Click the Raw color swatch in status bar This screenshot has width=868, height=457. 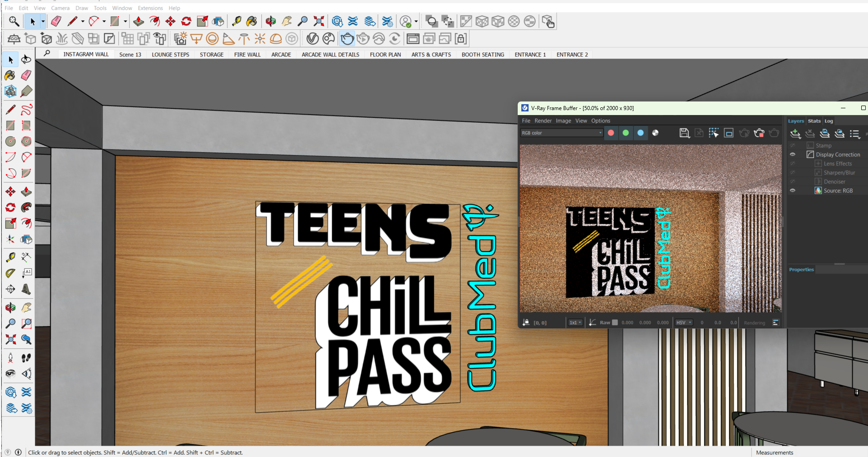[x=615, y=322]
